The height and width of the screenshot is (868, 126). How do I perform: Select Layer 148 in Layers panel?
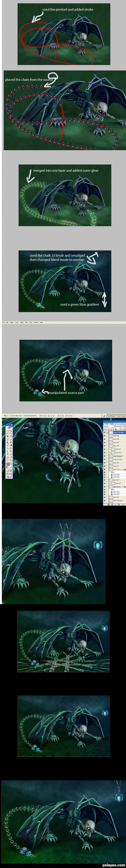(x=117, y=436)
